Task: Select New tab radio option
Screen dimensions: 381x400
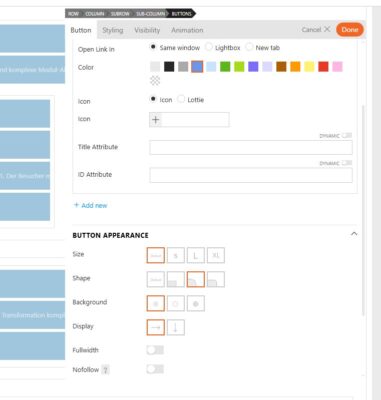Action: point(249,47)
